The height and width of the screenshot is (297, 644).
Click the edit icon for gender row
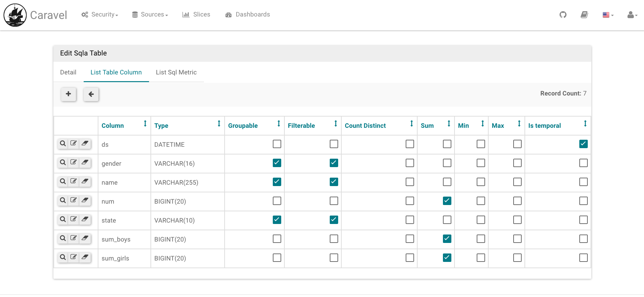pos(73,163)
